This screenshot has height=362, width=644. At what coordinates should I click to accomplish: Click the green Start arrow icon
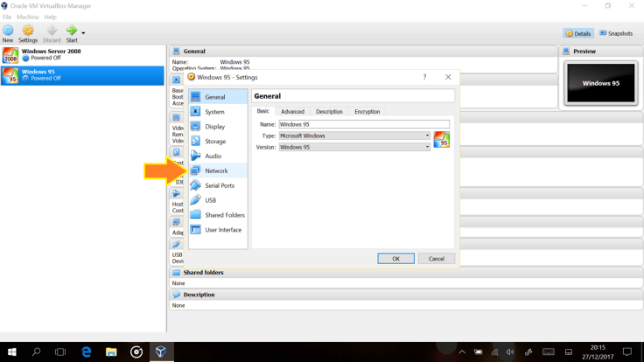click(x=71, y=32)
